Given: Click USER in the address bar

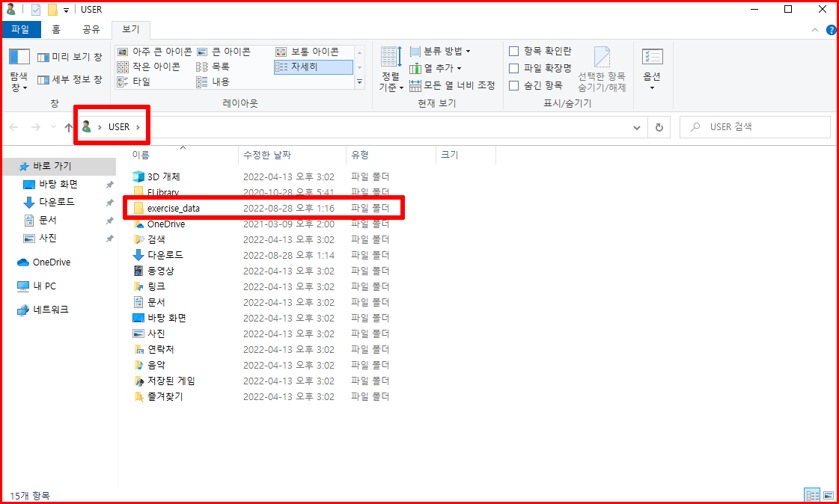Looking at the screenshot, I should (x=119, y=127).
